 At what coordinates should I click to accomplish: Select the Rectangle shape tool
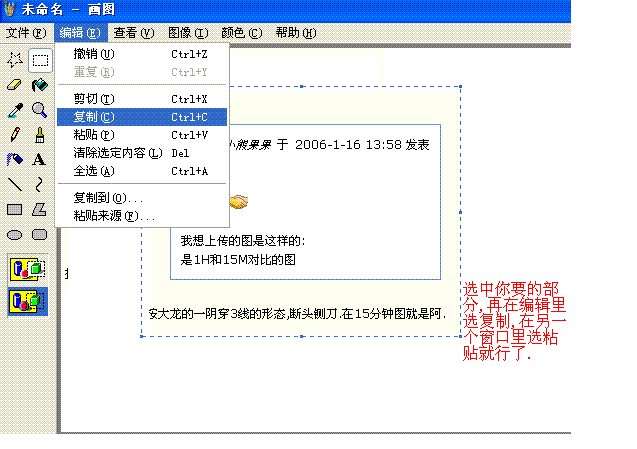click(15, 210)
